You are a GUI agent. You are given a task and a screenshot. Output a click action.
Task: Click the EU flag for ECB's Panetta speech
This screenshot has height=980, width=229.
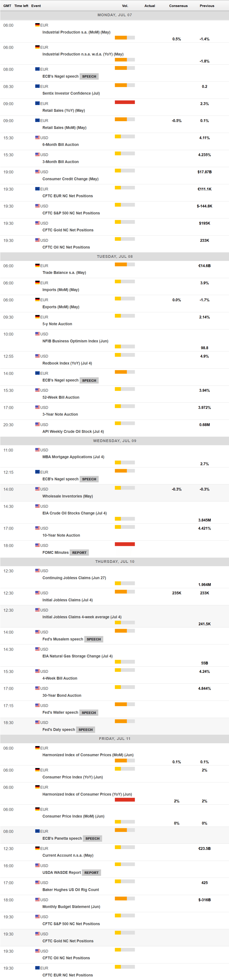coord(37,831)
